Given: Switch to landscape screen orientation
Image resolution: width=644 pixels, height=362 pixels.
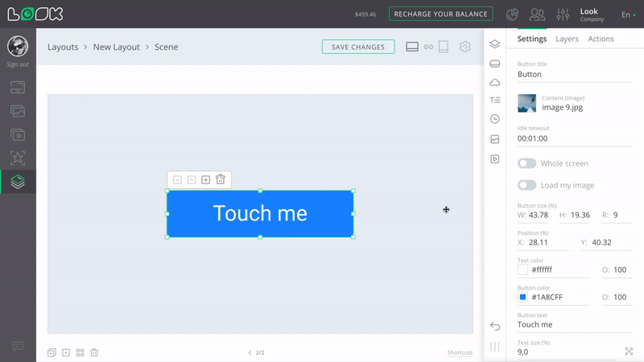Looking at the screenshot, I should coord(412,47).
